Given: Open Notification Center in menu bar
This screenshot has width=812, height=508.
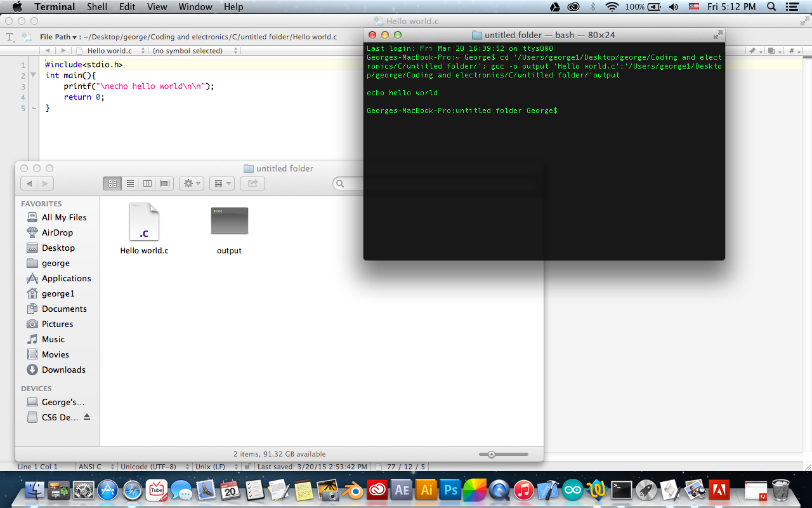Looking at the screenshot, I should [x=791, y=7].
